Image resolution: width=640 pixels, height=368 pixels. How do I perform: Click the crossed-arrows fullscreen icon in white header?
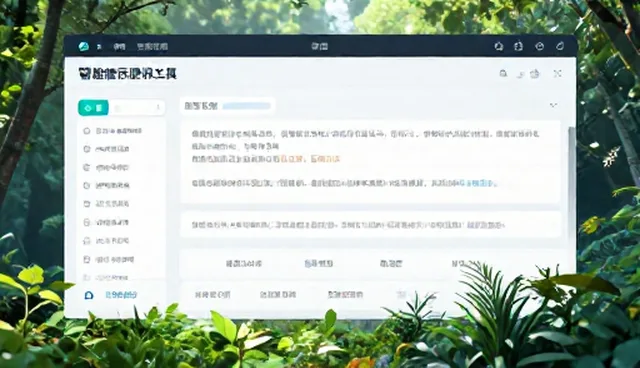coord(558,73)
